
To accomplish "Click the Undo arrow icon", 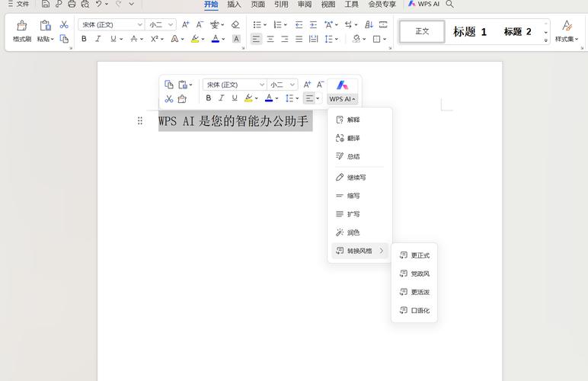I will (98, 4).
